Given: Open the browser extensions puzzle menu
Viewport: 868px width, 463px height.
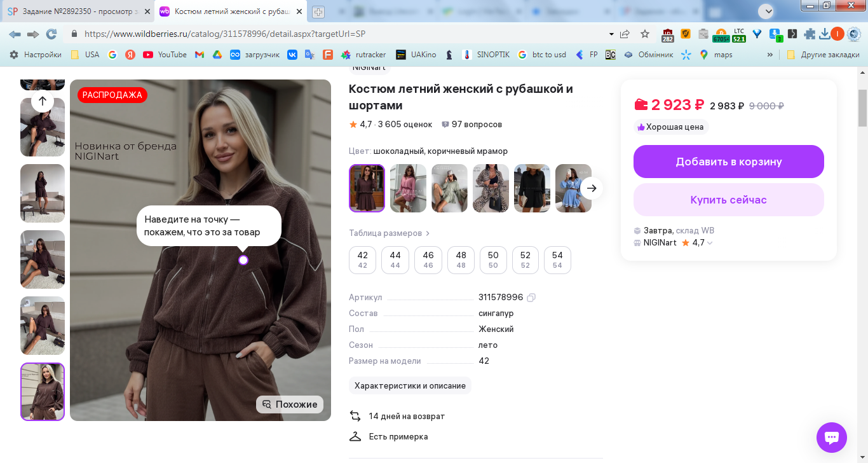Looking at the screenshot, I should [x=810, y=34].
